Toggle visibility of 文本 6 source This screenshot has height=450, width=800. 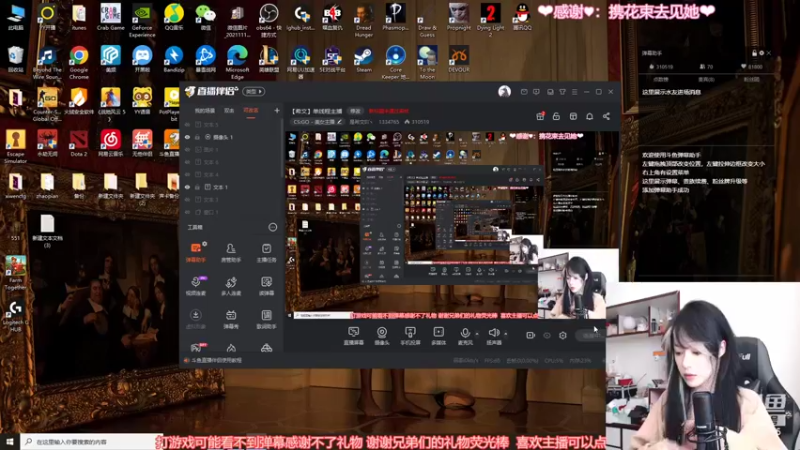[x=187, y=162]
